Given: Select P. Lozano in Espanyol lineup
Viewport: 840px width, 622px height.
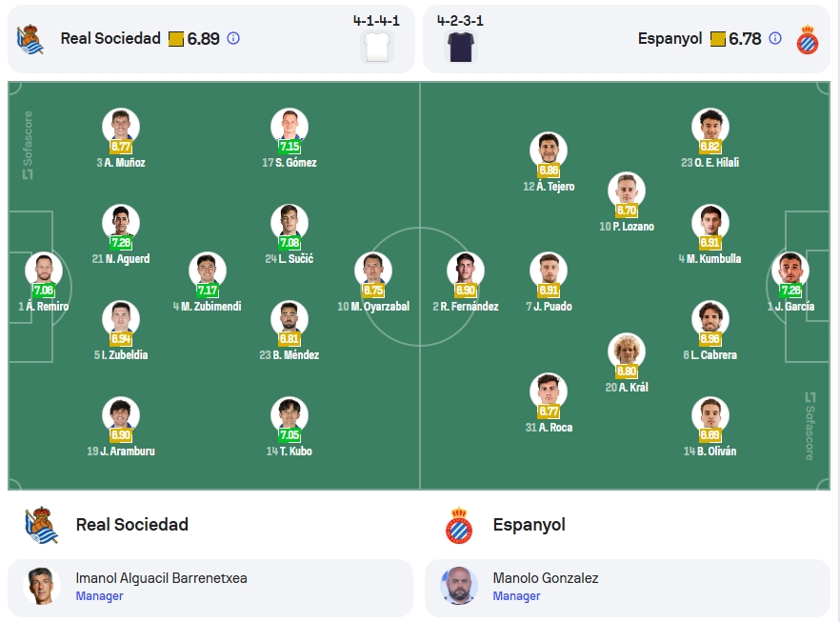Looking at the screenshot, I should pyautogui.click(x=627, y=203).
